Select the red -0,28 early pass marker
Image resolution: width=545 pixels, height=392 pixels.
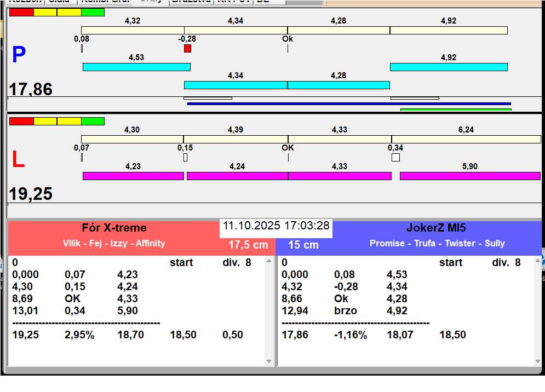coord(188,48)
